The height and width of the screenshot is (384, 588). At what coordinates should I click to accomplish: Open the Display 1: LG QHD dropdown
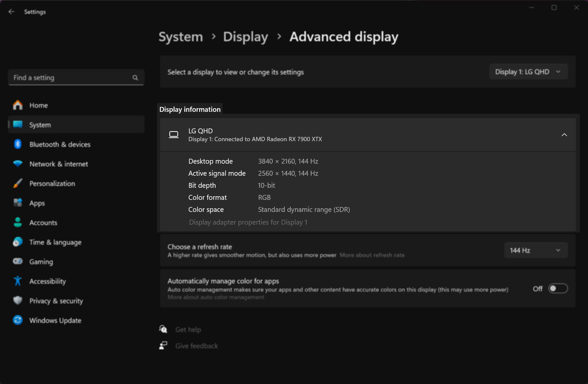tap(528, 71)
